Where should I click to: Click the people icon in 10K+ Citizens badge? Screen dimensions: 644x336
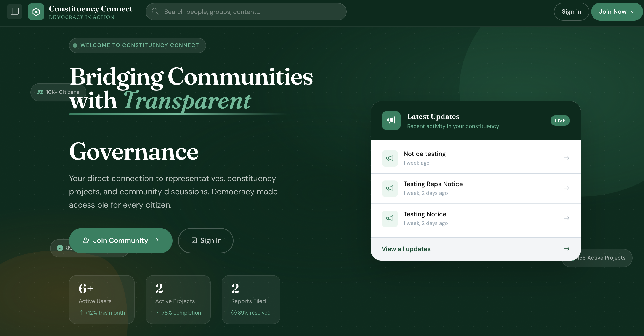pos(40,92)
